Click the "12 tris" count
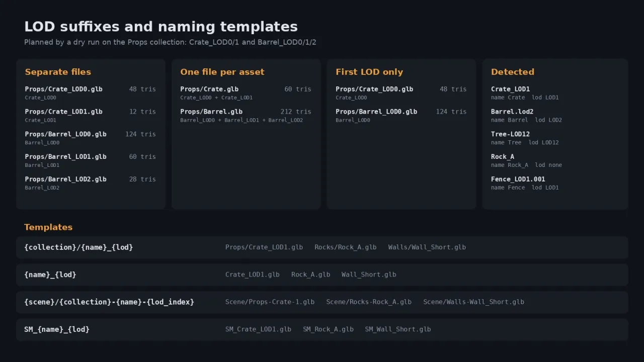The height and width of the screenshot is (362, 644). click(x=142, y=112)
